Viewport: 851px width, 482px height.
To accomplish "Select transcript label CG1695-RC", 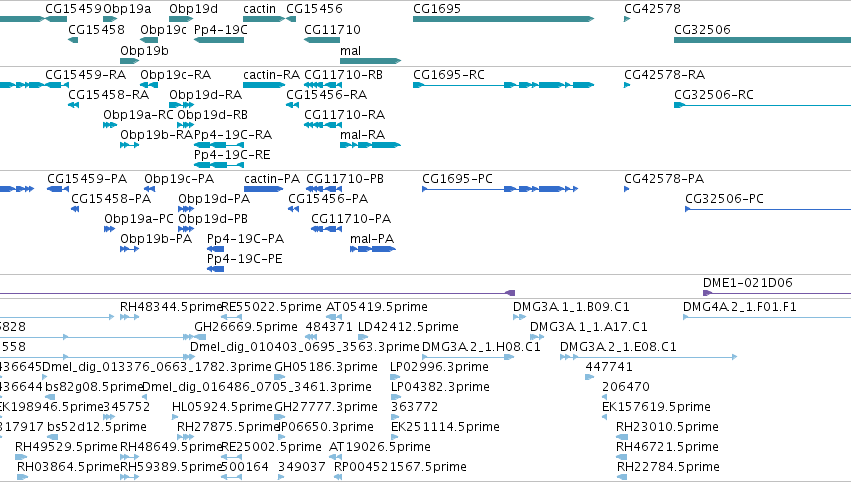I will (449, 74).
